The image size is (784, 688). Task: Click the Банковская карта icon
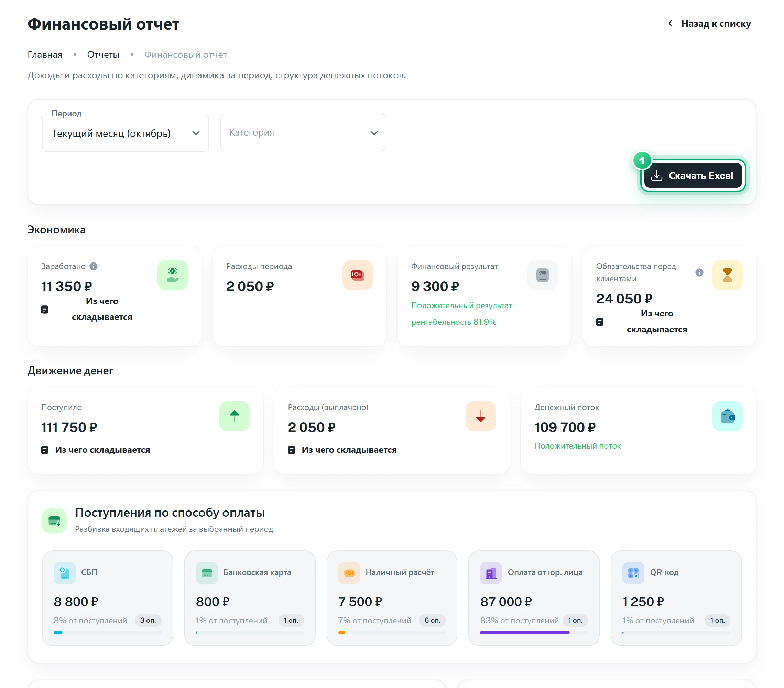click(207, 573)
